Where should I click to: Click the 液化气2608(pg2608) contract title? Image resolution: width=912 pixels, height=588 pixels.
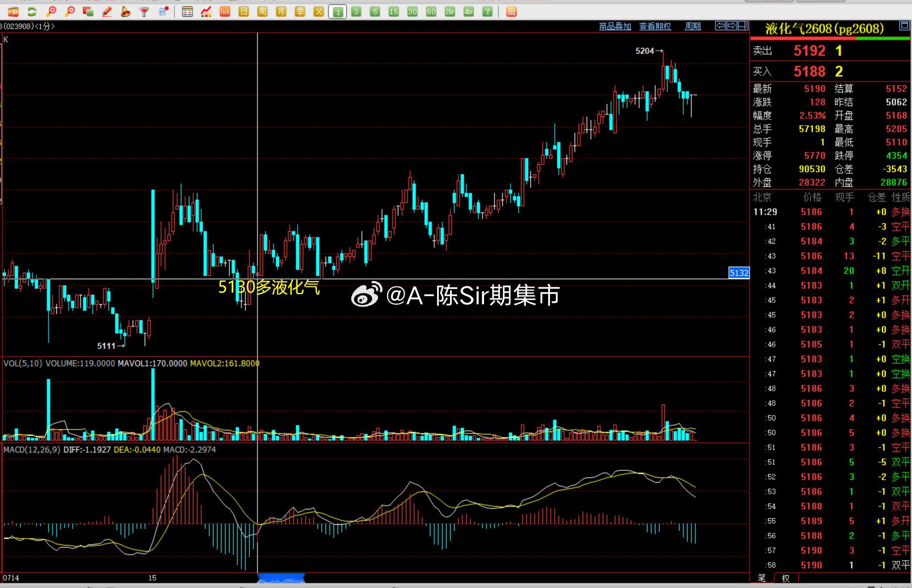coord(824,29)
